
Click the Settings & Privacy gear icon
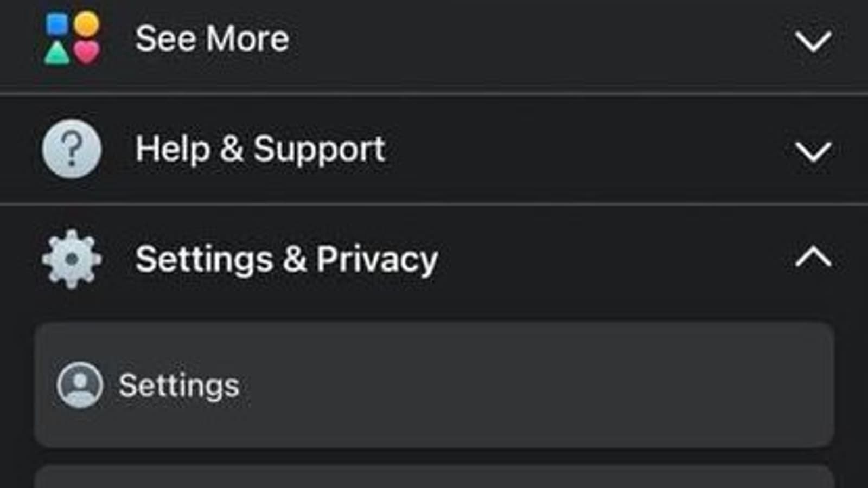coord(72,259)
